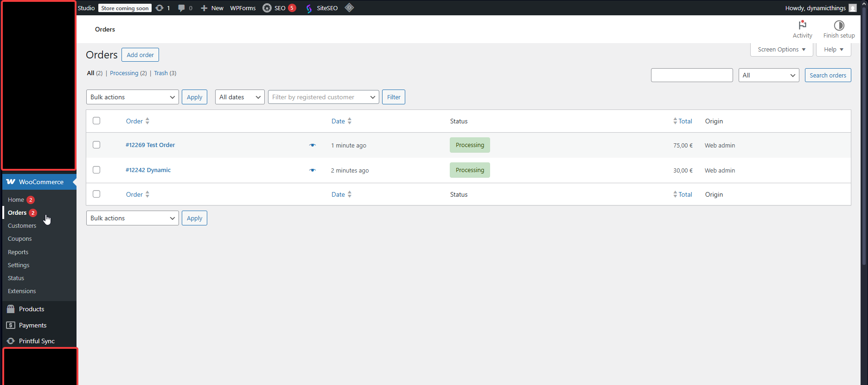The height and width of the screenshot is (385, 868).
Task: Select the checkbox for order #12242 Dynamic
Action: coord(96,170)
